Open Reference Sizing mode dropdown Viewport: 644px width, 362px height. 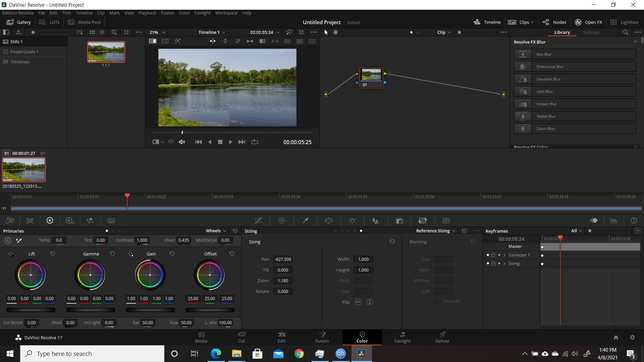coord(436,231)
